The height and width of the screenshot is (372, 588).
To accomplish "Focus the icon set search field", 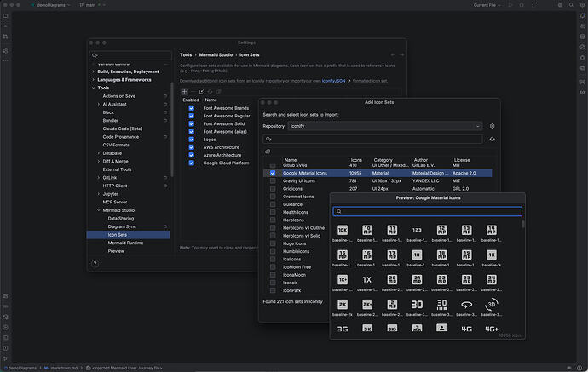I will tap(372, 140).
